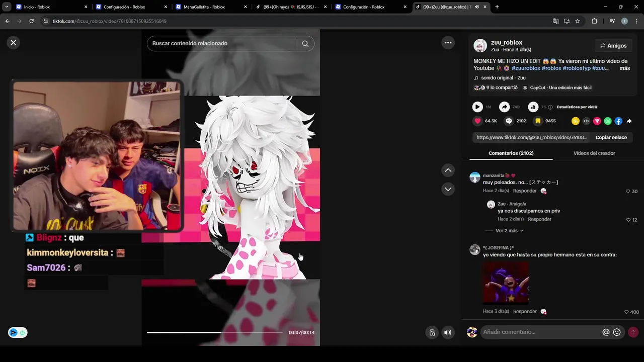Viewport: 644px width, 362px height.
Task: Click Responder under JOSEFINA's comment
Action: pyautogui.click(x=525, y=311)
